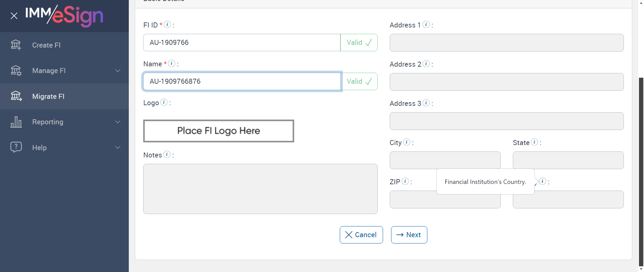This screenshot has width=644, height=272.
Task: Click the Address 1 info icon
Action: pyautogui.click(x=426, y=24)
